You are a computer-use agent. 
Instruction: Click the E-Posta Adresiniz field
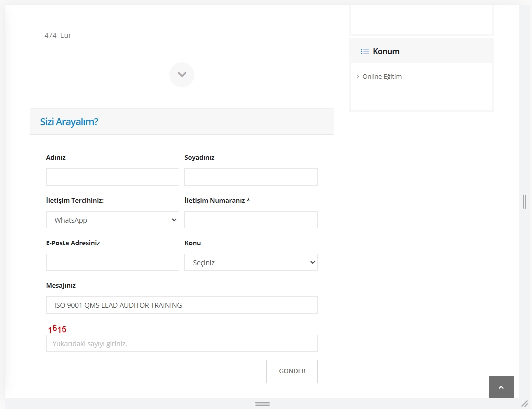(x=113, y=262)
